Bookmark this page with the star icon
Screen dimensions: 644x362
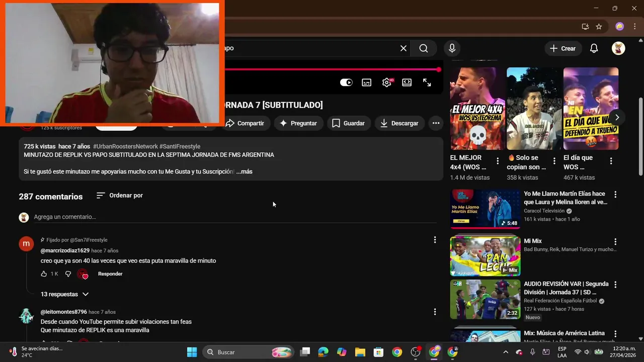[x=599, y=27]
